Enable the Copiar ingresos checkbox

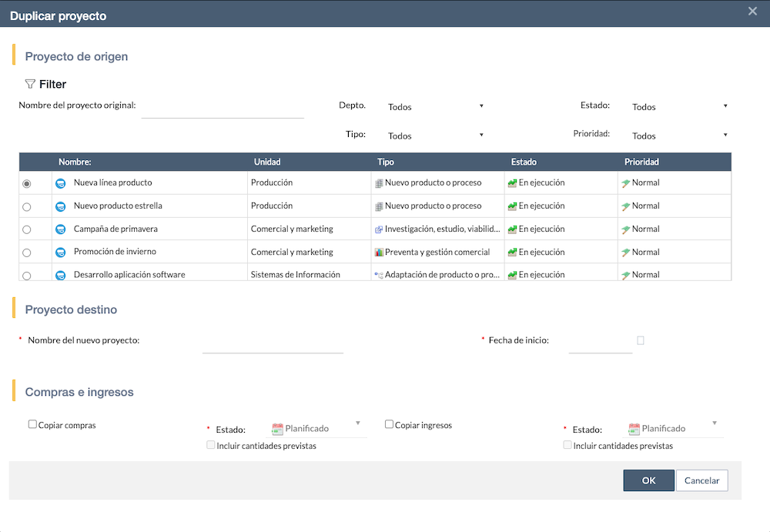click(x=389, y=424)
